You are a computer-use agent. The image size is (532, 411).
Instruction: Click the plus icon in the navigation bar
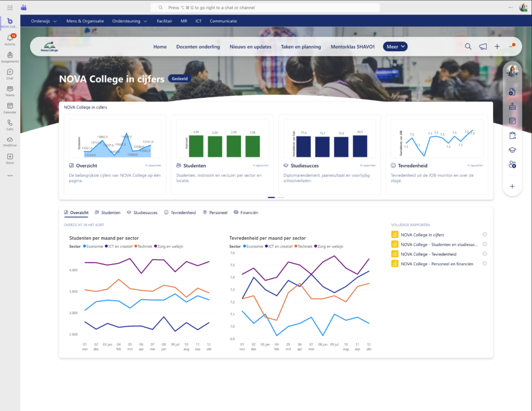pos(497,47)
